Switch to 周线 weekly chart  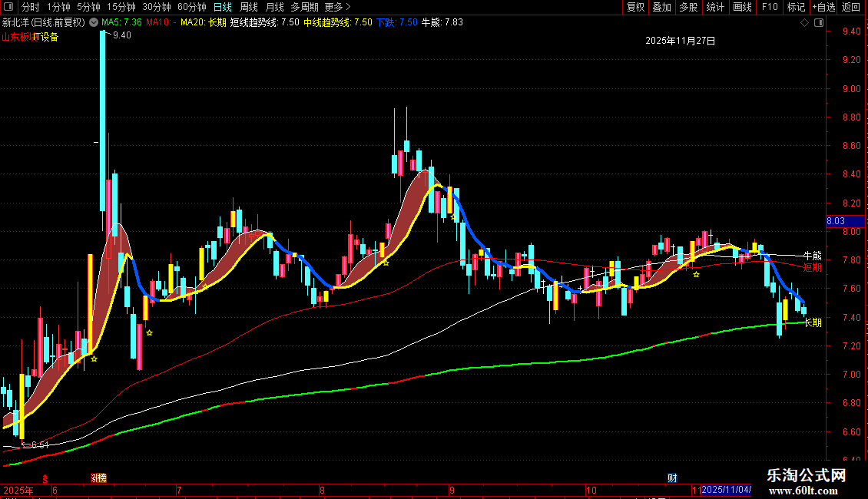pyautogui.click(x=249, y=7)
